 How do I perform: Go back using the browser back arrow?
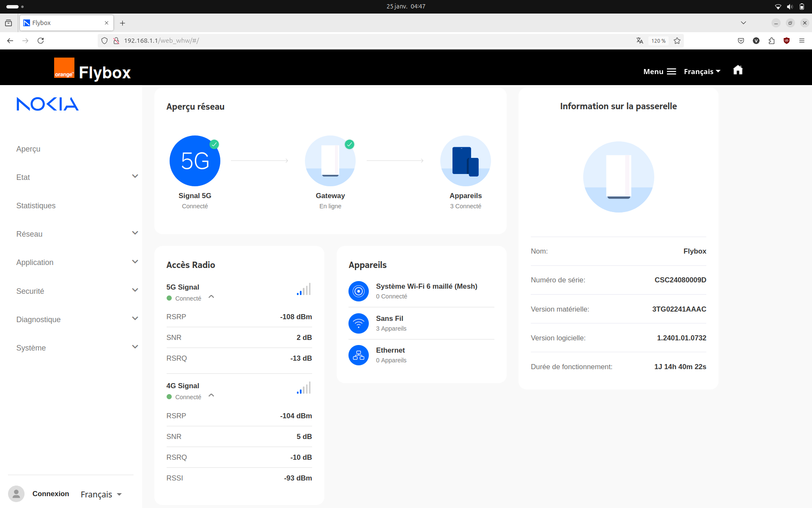coord(10,41)
